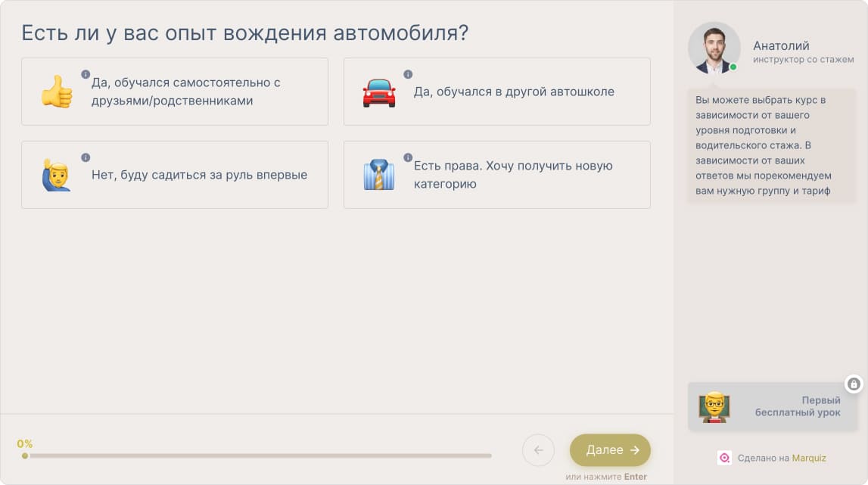Select 'Да, обучался в другой автошколе'
The height and width of the screenshot is (485, 868).
coord(496,92)
